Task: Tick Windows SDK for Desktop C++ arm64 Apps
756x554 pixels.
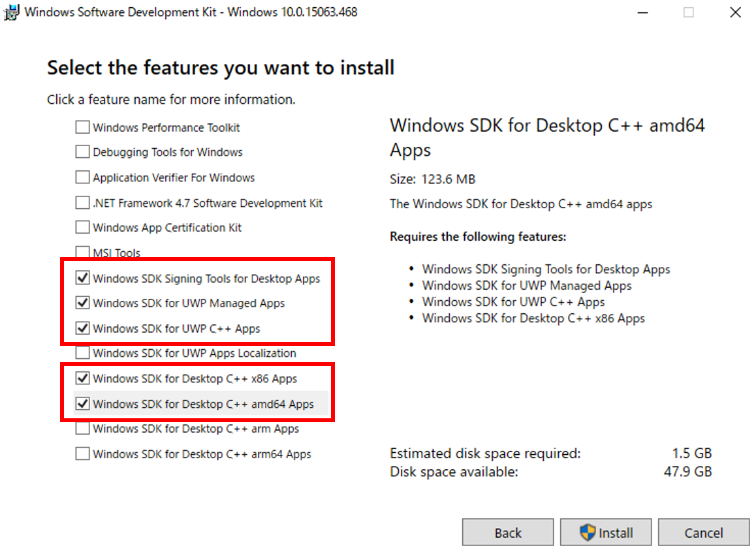Action: 82,454
